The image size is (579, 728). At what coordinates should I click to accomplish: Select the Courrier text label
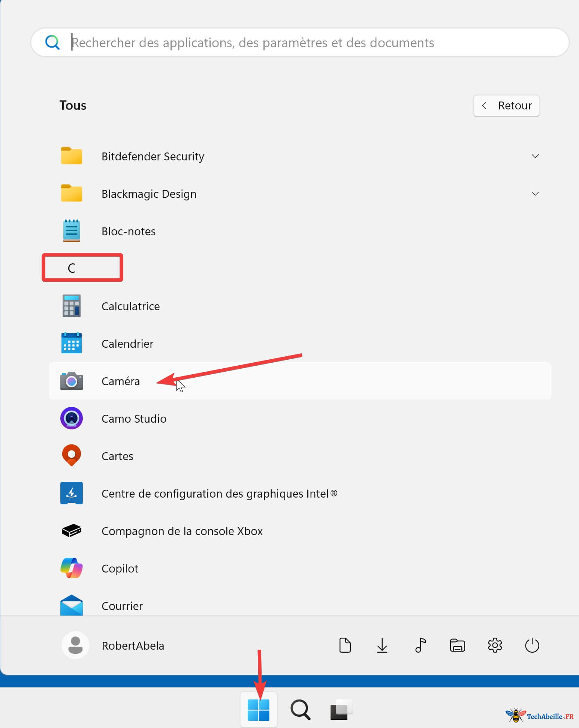coord(122,606)
